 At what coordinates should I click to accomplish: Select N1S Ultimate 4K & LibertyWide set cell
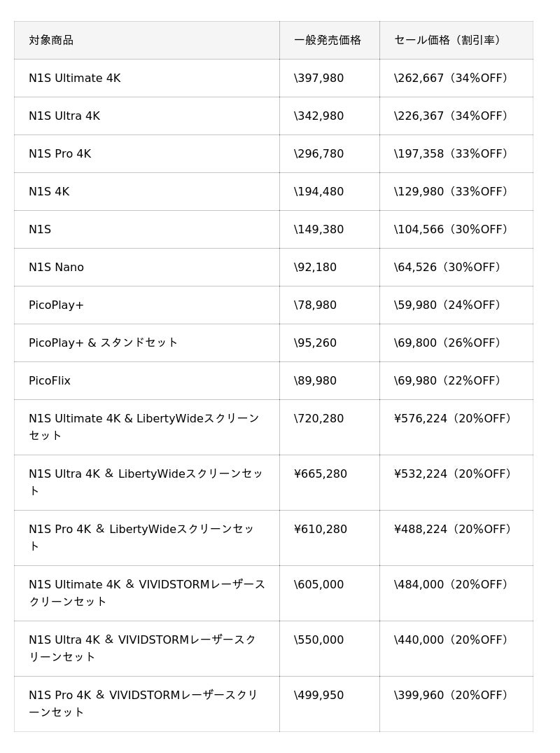(144, 427)
